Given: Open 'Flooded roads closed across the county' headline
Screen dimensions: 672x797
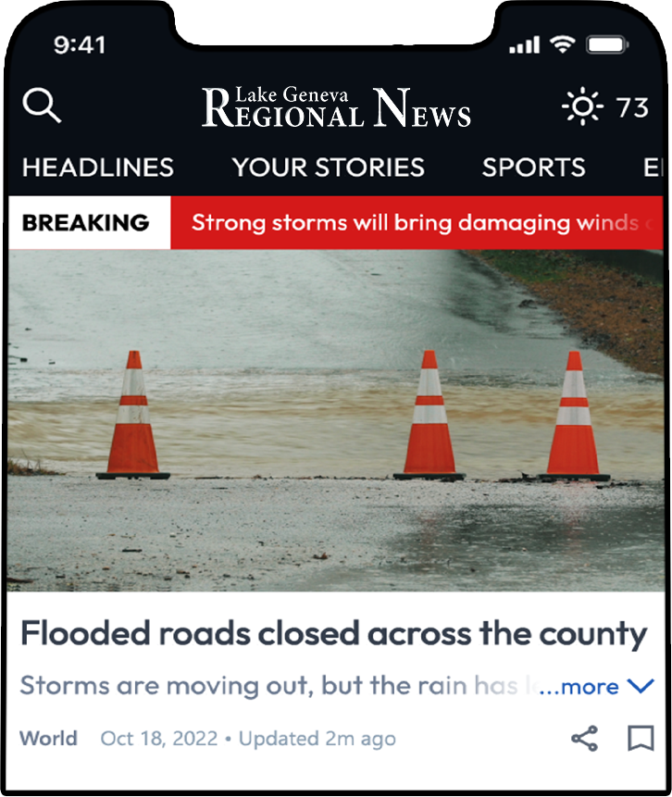Looking at the screenshot, I should pyautogui.click(x=333, y=634).
